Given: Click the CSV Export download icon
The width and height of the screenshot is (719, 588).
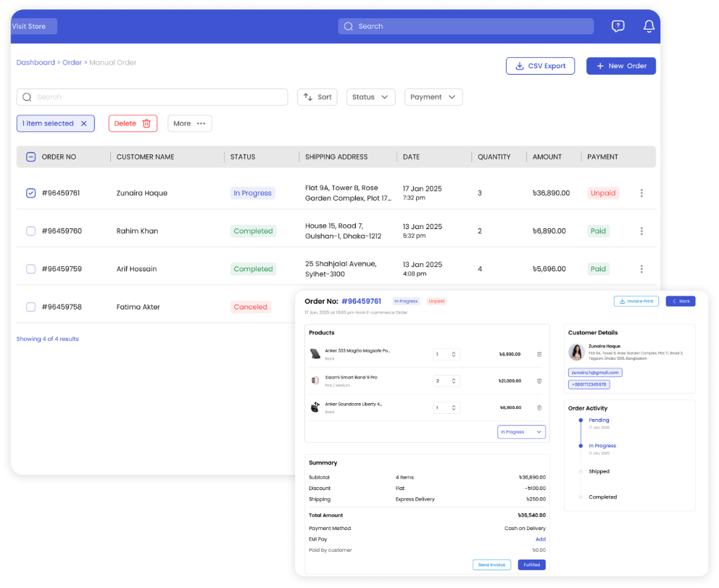Looking at the screenshot, I should 519,65.
